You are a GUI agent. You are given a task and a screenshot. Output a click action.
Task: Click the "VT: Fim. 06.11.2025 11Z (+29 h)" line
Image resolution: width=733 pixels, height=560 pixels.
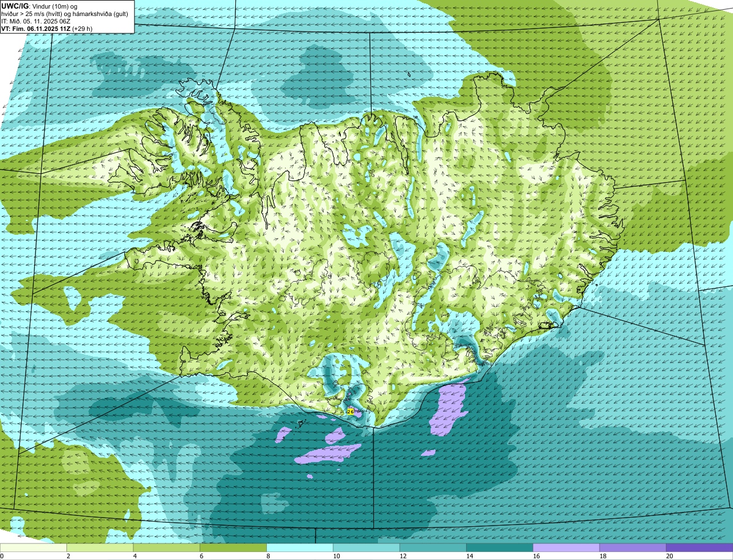[x=48, y=29]
